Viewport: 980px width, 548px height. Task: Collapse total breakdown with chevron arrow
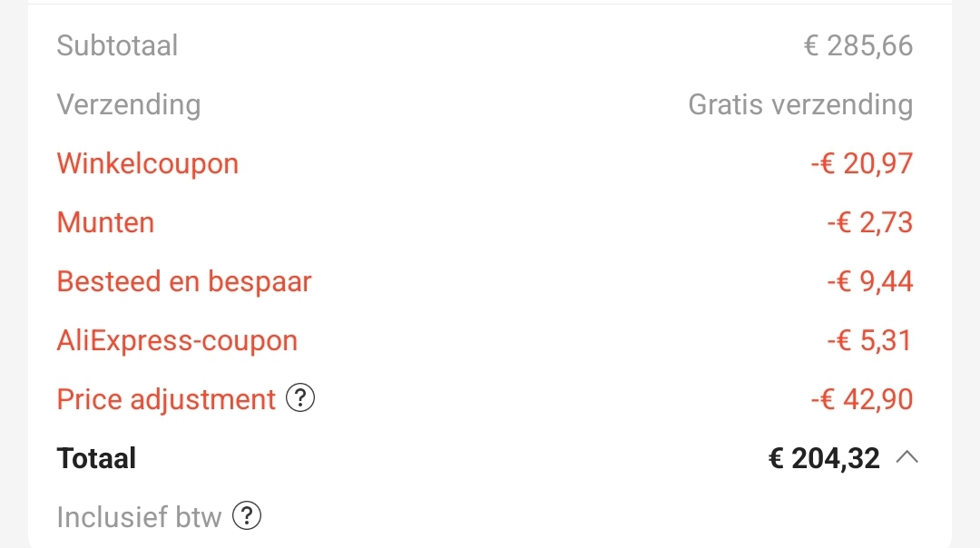pyautogui.click(x=906, y=458)
